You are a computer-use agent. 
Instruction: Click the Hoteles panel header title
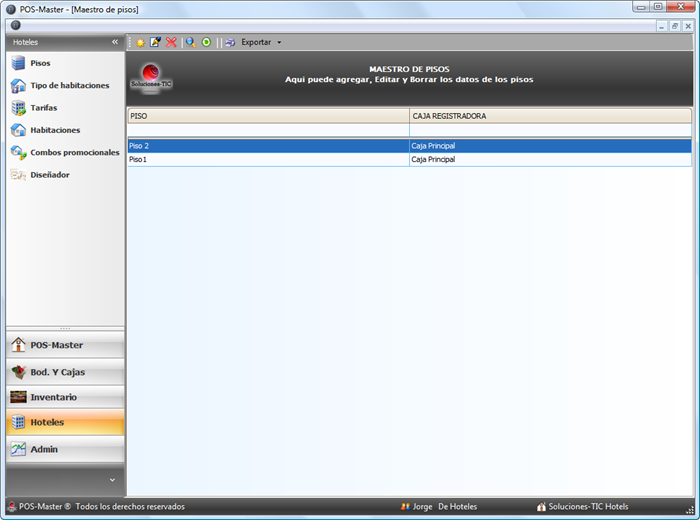click(x=25, y=42)
